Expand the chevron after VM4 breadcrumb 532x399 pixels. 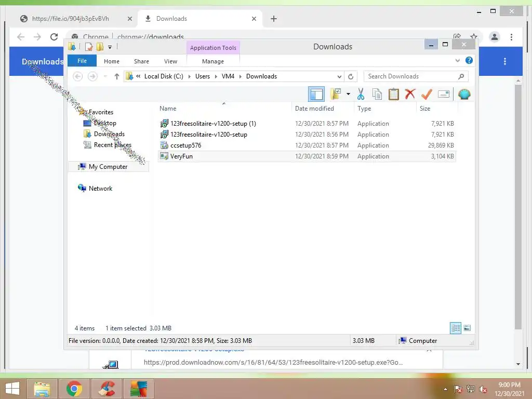(x=240, y=77)
